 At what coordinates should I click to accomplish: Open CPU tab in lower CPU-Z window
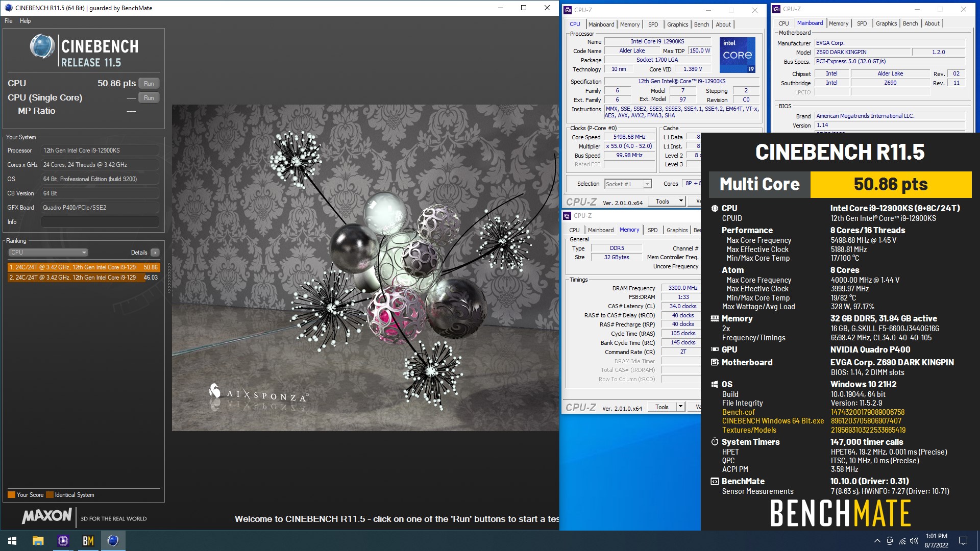click(574, 230)
